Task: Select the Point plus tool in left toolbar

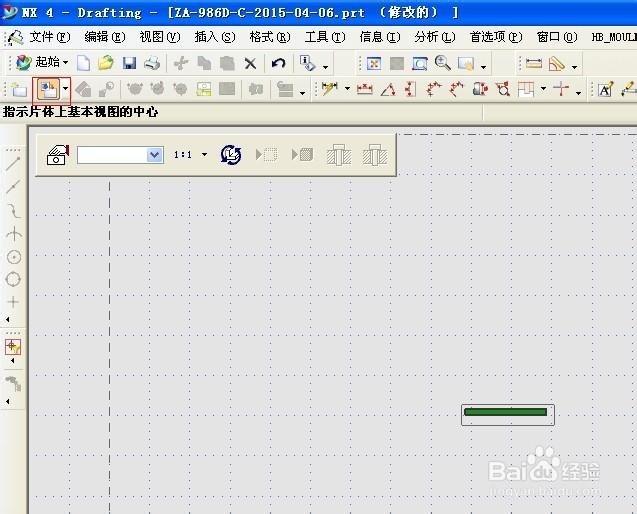Action: pos(13,302)
